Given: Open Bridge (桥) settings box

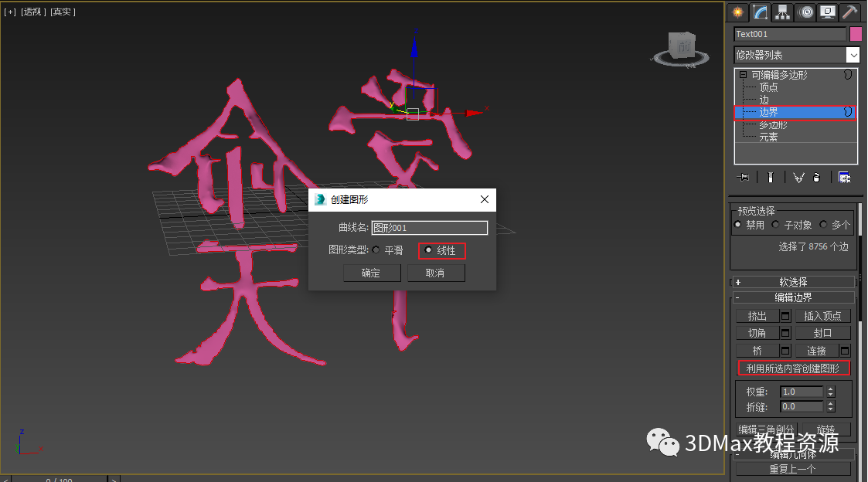Looking at the screenshot, I should pos(785,351).
